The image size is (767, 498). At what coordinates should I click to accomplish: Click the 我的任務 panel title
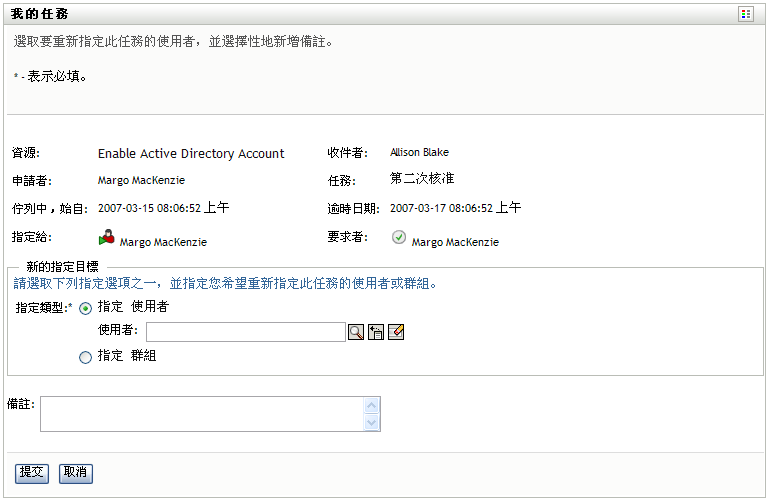(39, 14)
